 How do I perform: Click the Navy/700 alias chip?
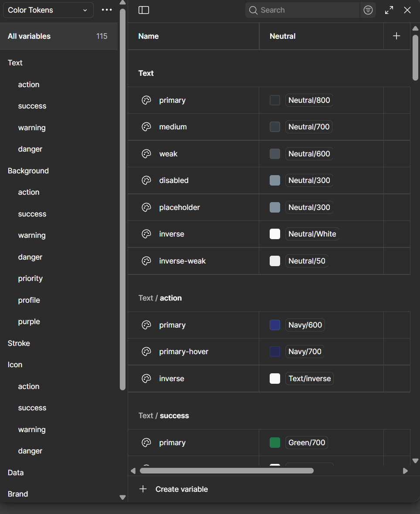click(305, 352)
